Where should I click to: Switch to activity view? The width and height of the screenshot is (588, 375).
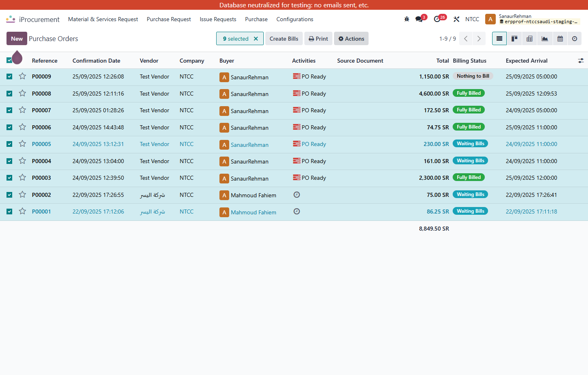coord(575,39)
